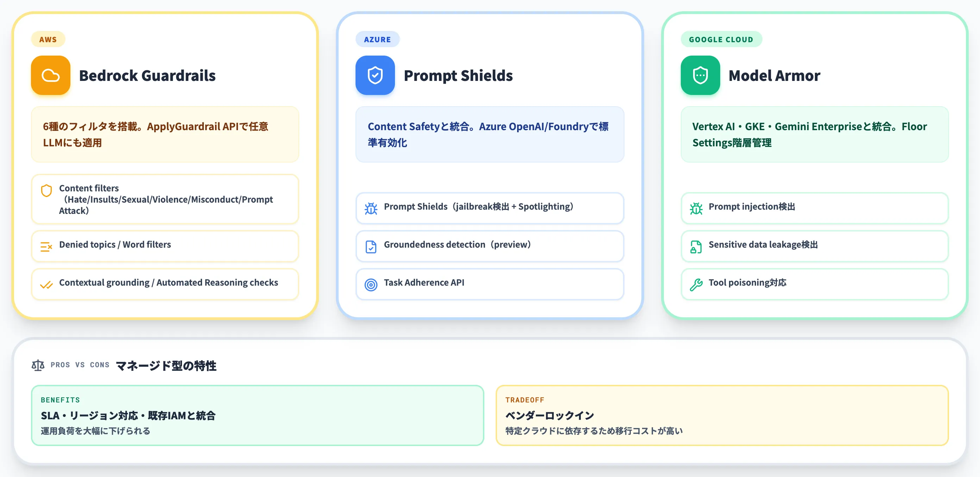Click the 運用負荷を大幅に下げられる text
The width and height of the screenshot is (980, 477).
tap(95, 431)
